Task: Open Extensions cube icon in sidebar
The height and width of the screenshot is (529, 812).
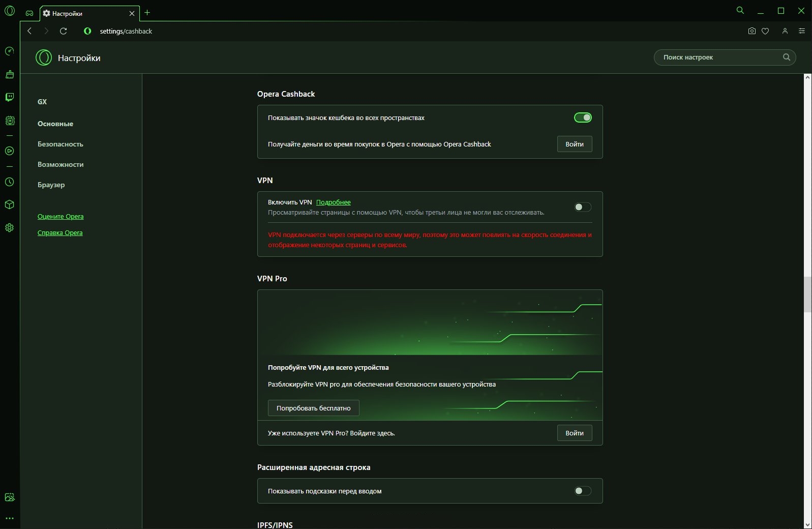Action: (9, 204)
